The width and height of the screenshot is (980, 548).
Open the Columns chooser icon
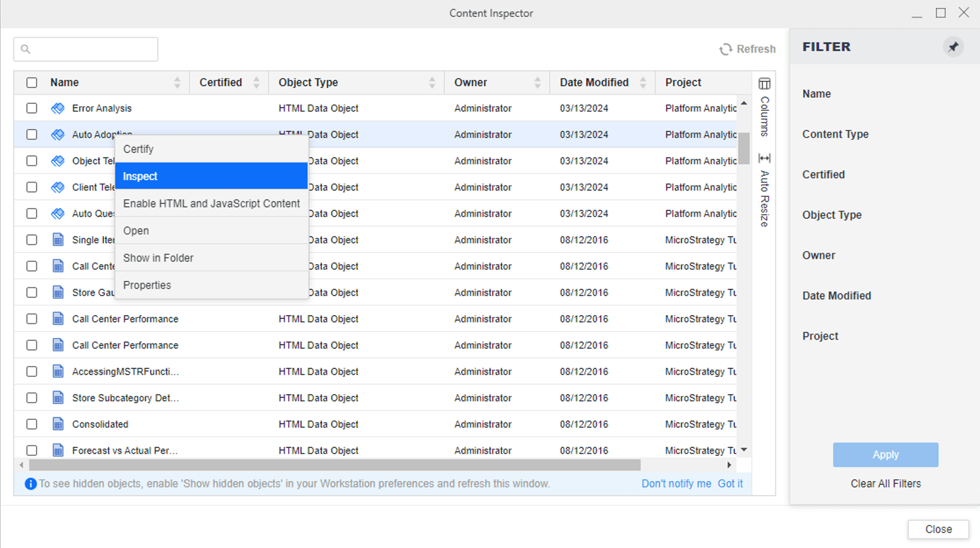coord(764,83)
